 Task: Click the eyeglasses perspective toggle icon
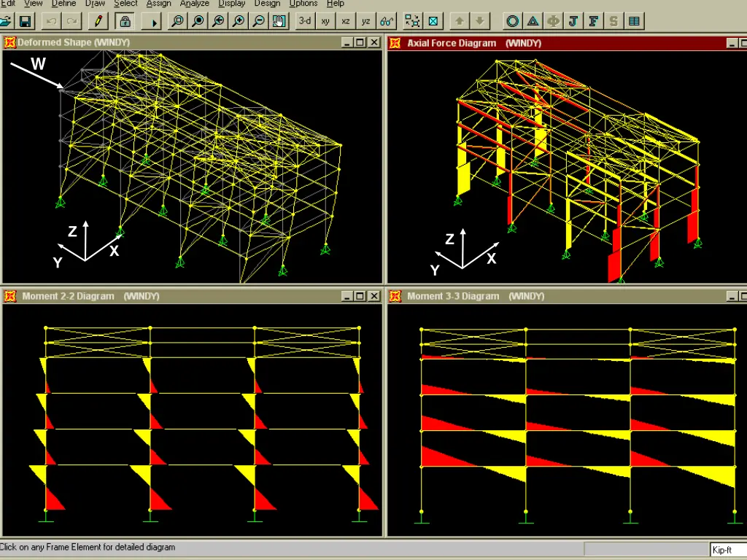(387, 21)
